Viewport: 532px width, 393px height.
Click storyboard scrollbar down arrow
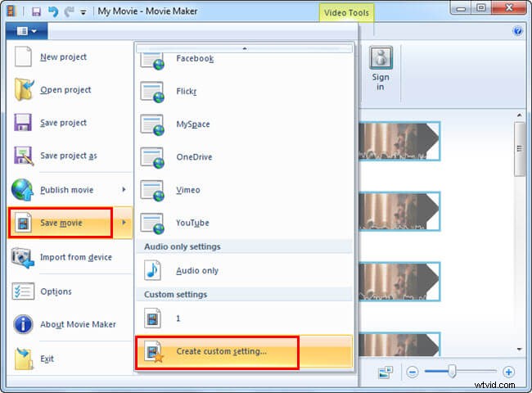tap(520, 350)
